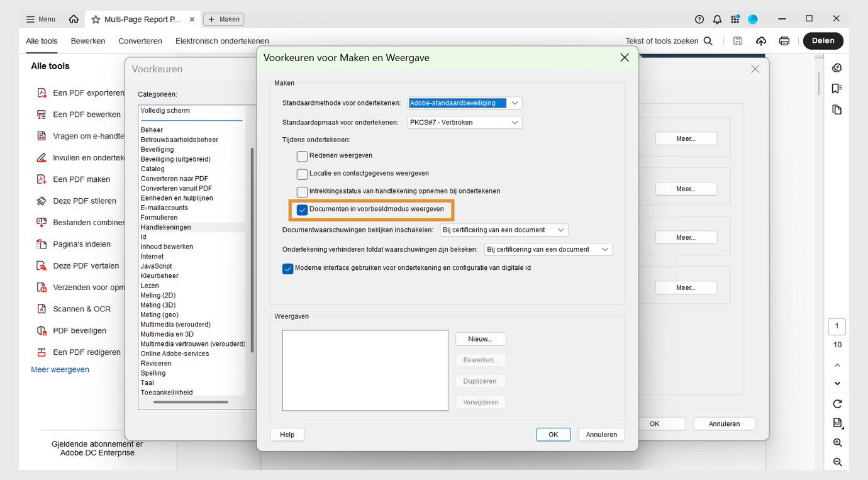Click the categories list vertical scrollbar

[253, 250]
